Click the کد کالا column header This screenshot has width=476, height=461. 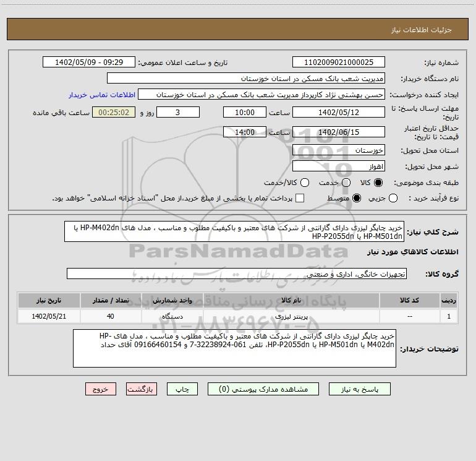[409, 300]
